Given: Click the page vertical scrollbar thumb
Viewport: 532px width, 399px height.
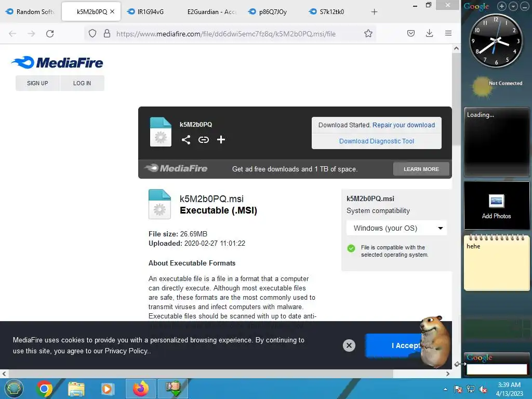Looking at the screenshot, I should pos(456,98).
